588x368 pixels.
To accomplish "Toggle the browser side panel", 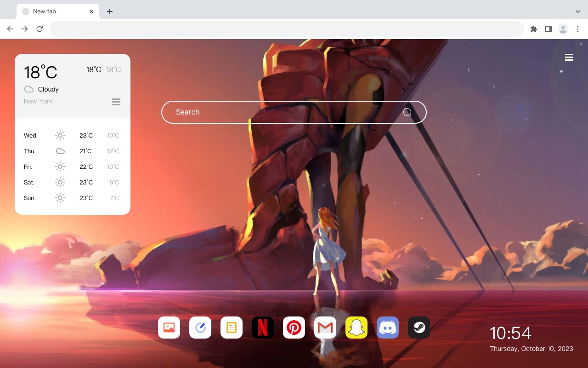I will (x=548, y=29).
